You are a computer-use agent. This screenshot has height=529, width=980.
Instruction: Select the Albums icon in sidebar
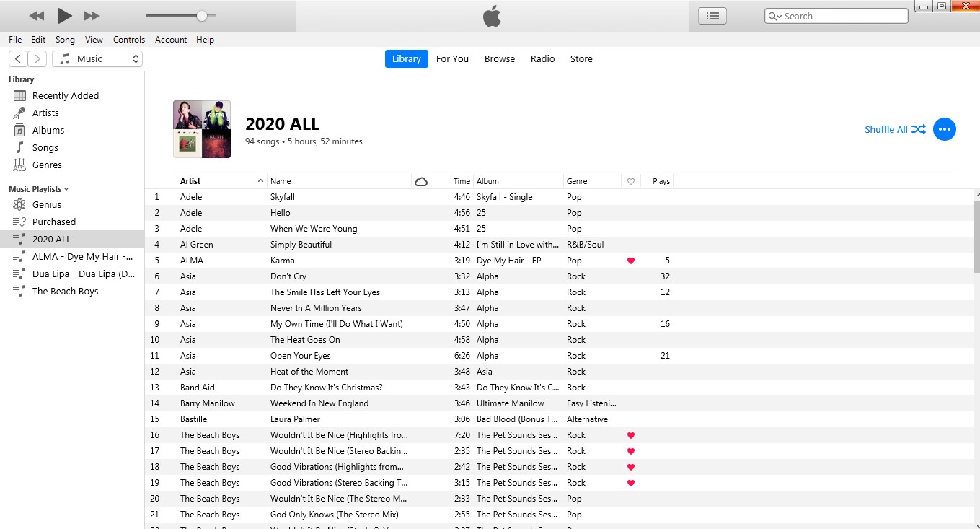click(19, 130)
